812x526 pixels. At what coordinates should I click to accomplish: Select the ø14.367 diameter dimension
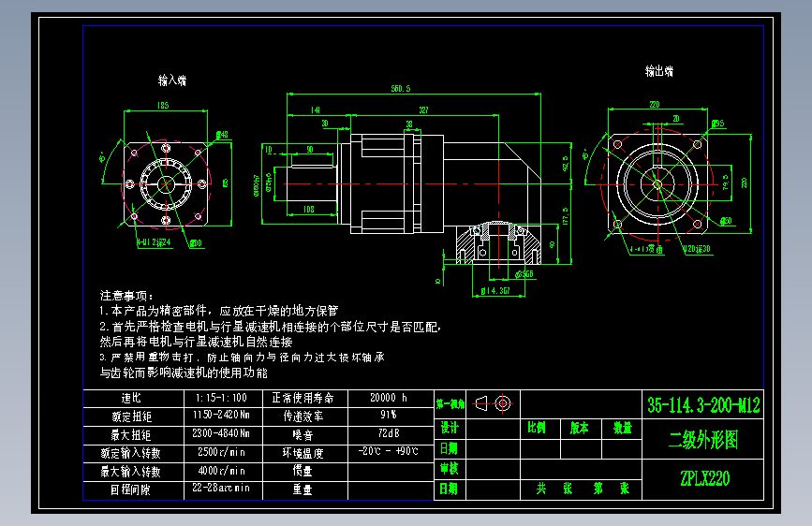tap(495, 291)
